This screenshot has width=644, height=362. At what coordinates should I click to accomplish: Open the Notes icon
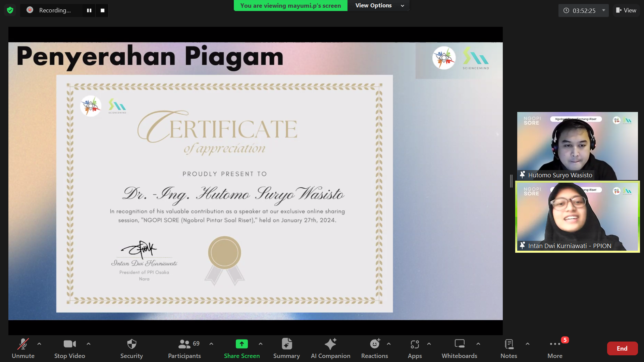coord(508,344)
